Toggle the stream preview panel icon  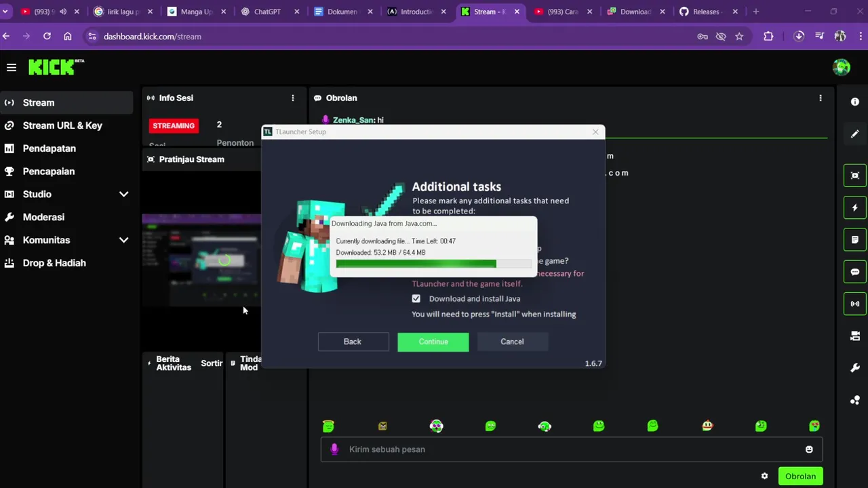tap(855, 176)
